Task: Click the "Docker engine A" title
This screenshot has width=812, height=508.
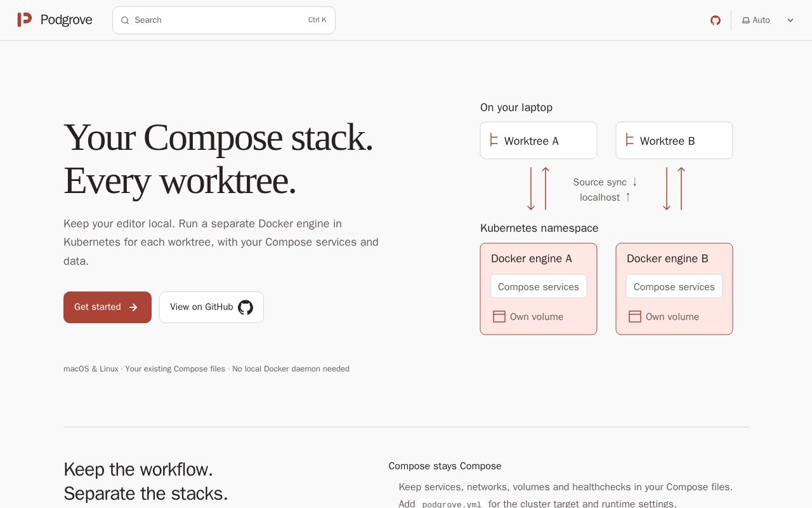Action: [x=532, y=258]
